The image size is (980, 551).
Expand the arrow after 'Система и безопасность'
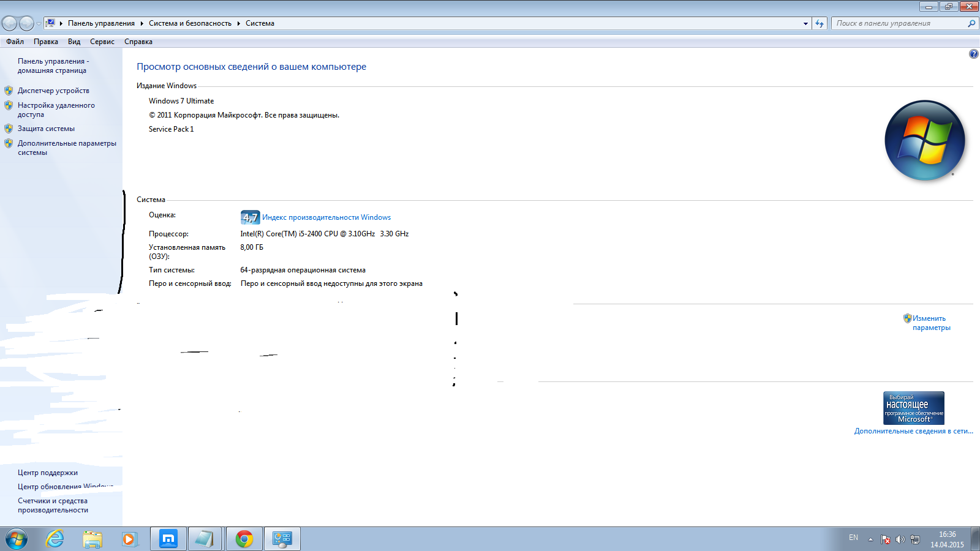coord(238,23)
